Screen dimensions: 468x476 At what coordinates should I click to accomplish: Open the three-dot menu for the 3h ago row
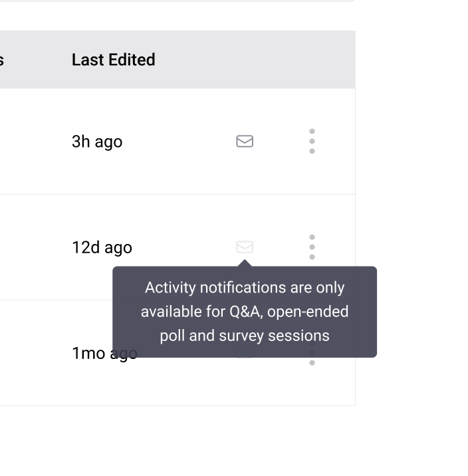(x=312, y=141)
